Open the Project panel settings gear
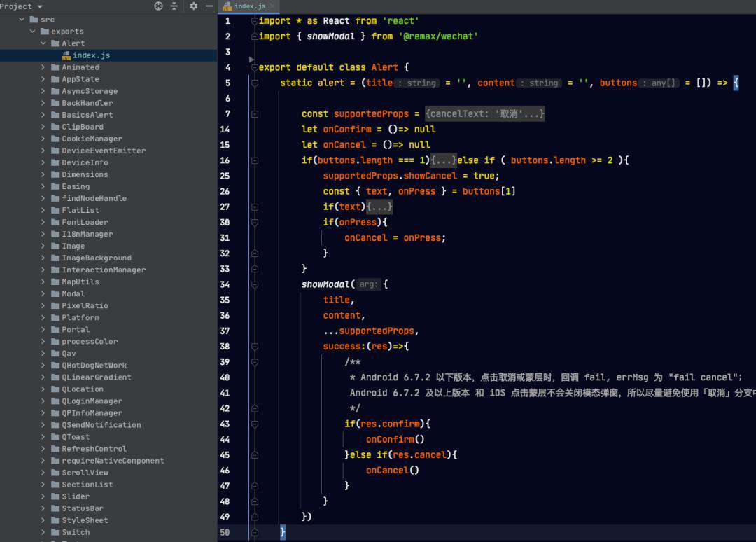 (193, 6)
